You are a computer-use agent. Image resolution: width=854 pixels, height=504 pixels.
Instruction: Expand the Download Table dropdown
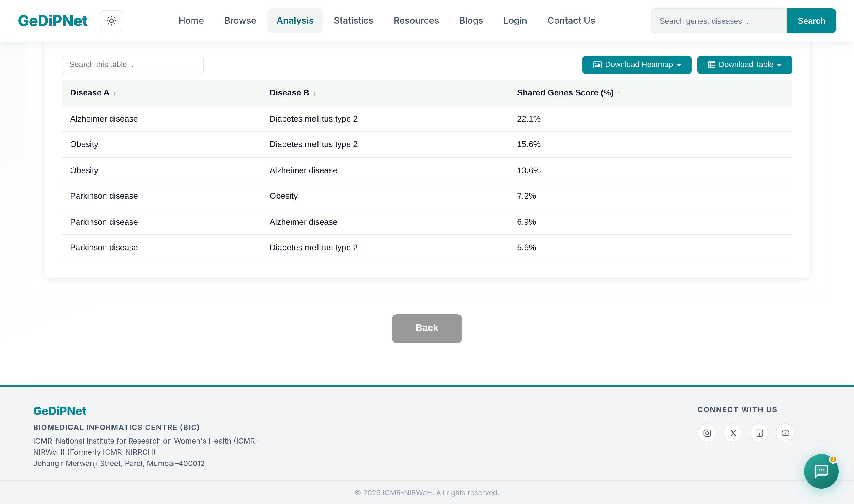745,65
